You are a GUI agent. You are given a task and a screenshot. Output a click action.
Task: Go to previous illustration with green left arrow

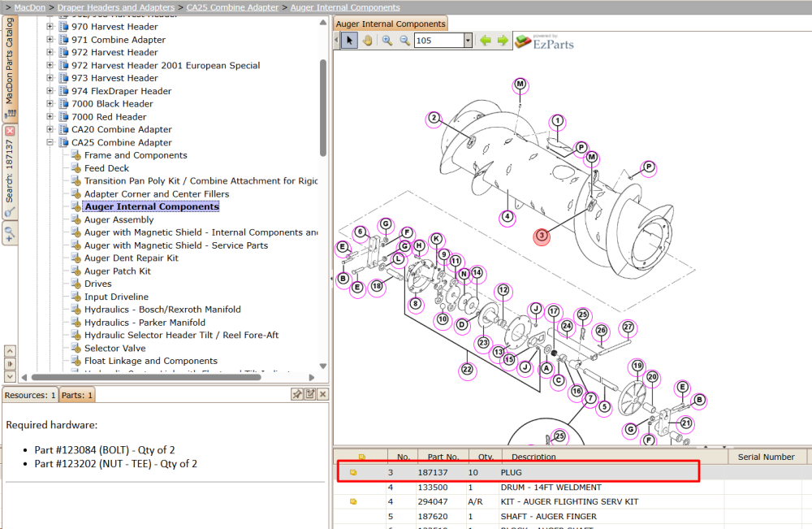click(486, 41)
